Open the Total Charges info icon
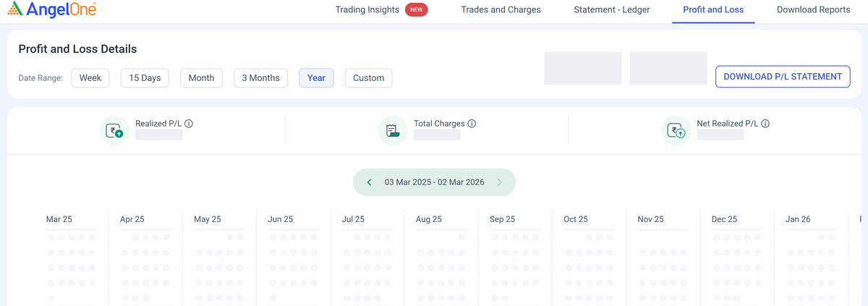 click(x=472, y=124)
